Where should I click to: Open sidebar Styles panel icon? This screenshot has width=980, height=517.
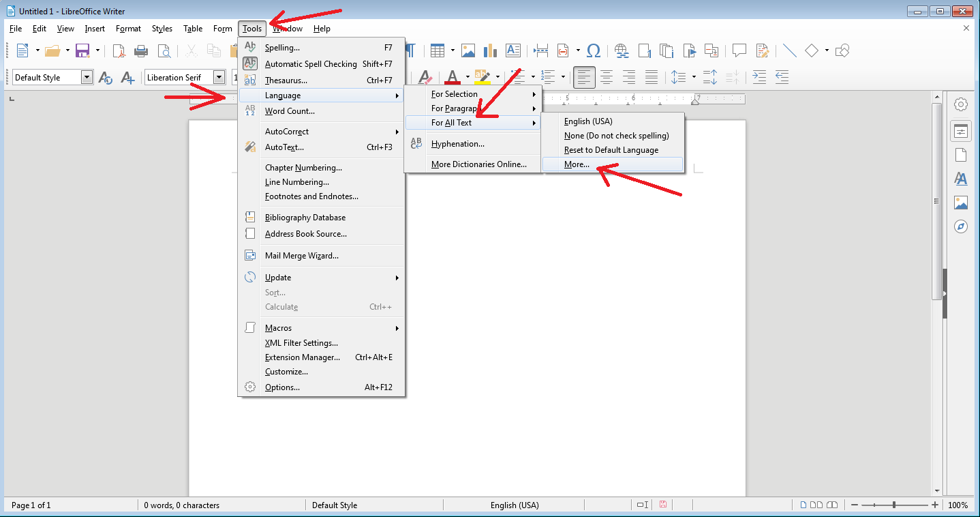coord(961,179)
